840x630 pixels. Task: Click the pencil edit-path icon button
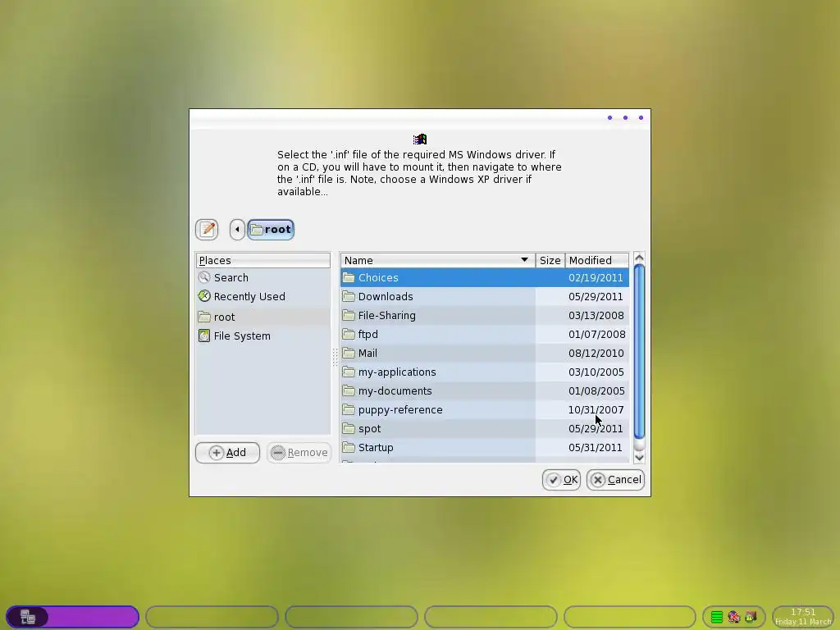pos(207,230)
